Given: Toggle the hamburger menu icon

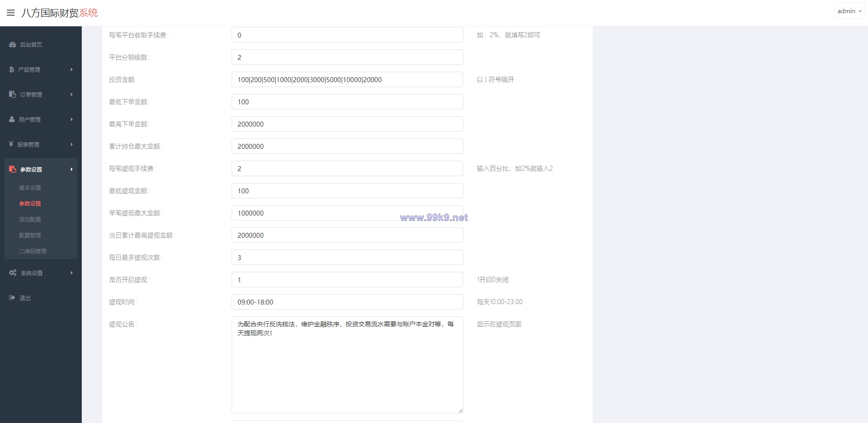Looking at the screenshot, I should [10, 13].
